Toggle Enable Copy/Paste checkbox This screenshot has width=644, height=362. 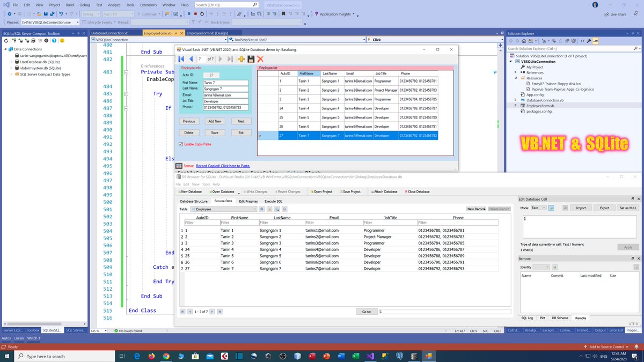tap(180, 144)
